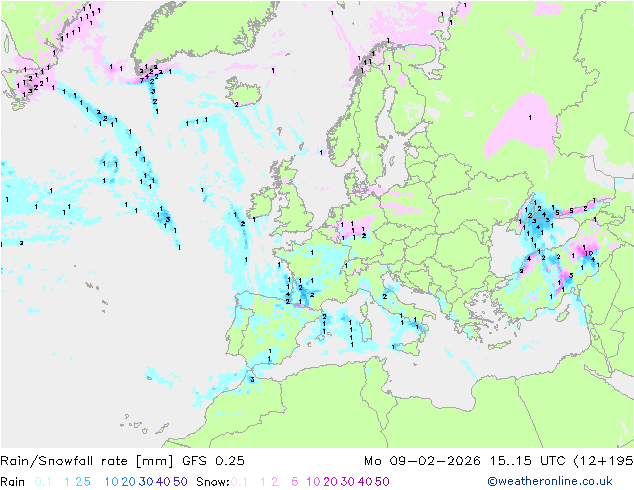Click the 'Snow:' legend label
The width and height of the screenshot is (634, 490).
pyautogui.click(x=213, y=482)
